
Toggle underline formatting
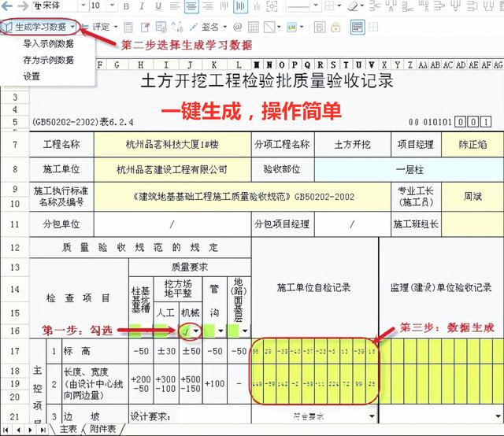158,6
